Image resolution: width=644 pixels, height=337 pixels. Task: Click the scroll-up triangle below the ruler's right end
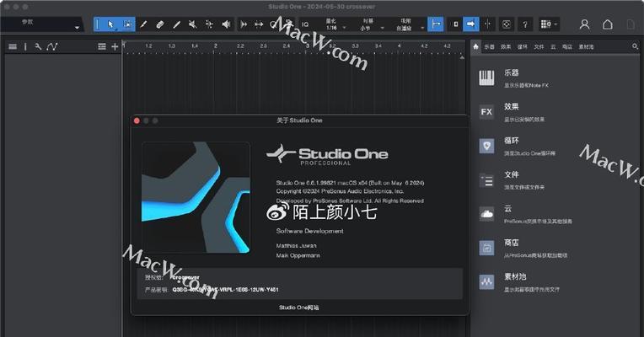462,57
